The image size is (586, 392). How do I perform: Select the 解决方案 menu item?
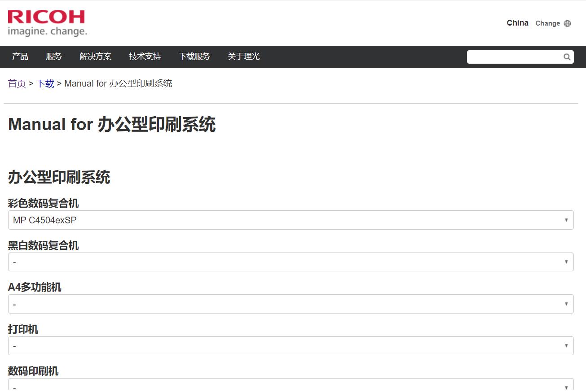pyautogui.click(x=95, y=57)
